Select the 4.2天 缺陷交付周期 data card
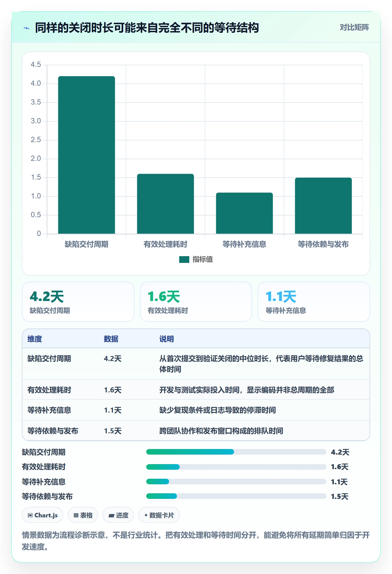 78,302
